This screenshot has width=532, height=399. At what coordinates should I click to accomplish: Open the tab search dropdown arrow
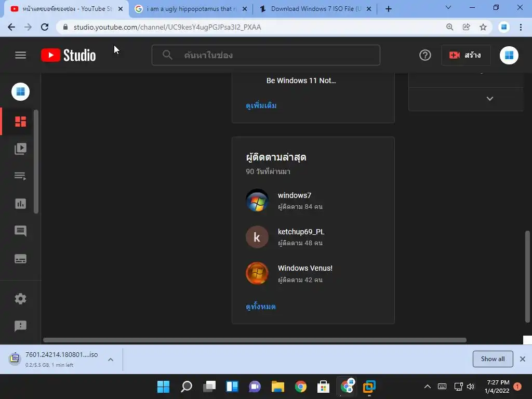[x=448, y=7]
